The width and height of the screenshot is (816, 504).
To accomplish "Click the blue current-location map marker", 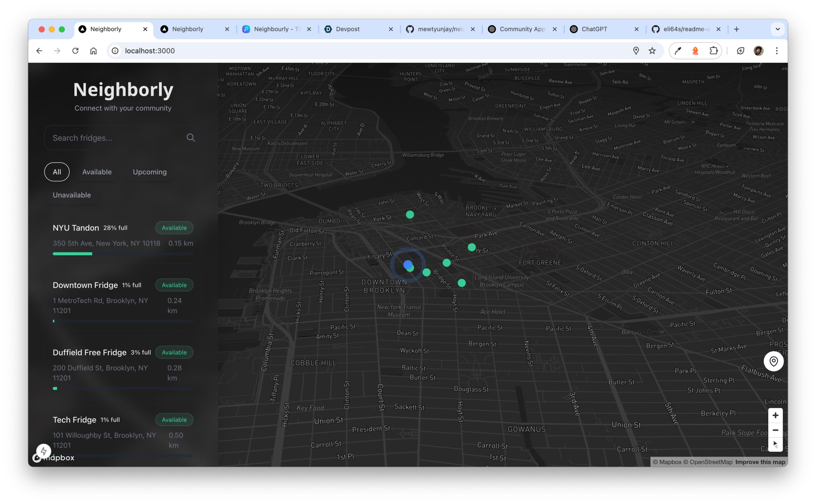I will 407,265.
